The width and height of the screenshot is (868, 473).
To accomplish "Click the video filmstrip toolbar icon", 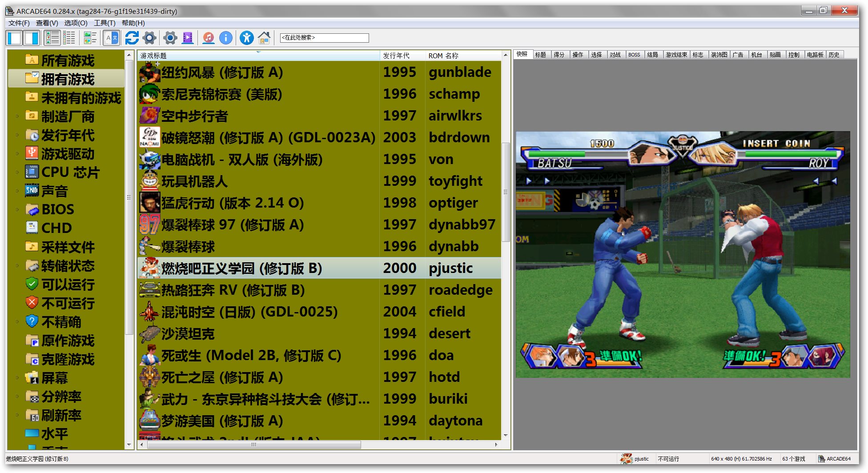I will [x=188, y=38].
